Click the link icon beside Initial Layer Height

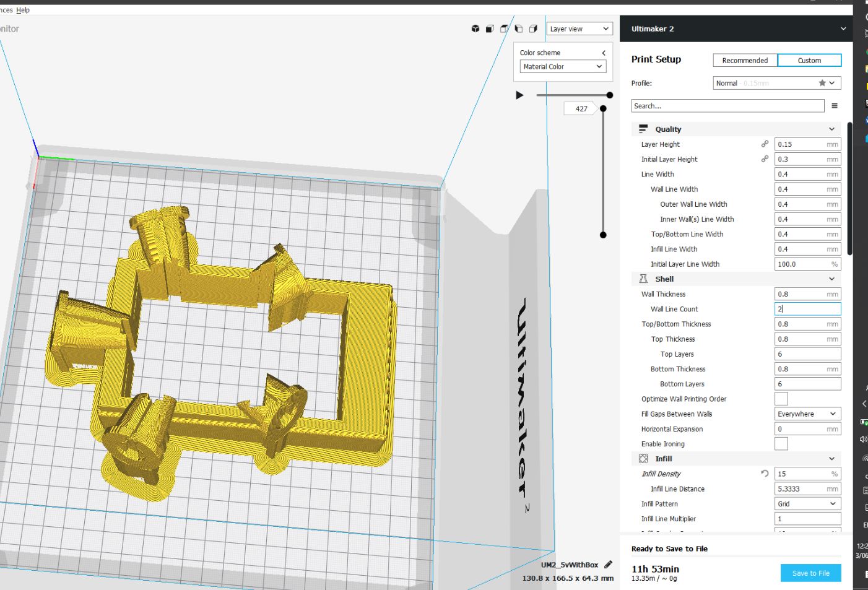(765, 158)
